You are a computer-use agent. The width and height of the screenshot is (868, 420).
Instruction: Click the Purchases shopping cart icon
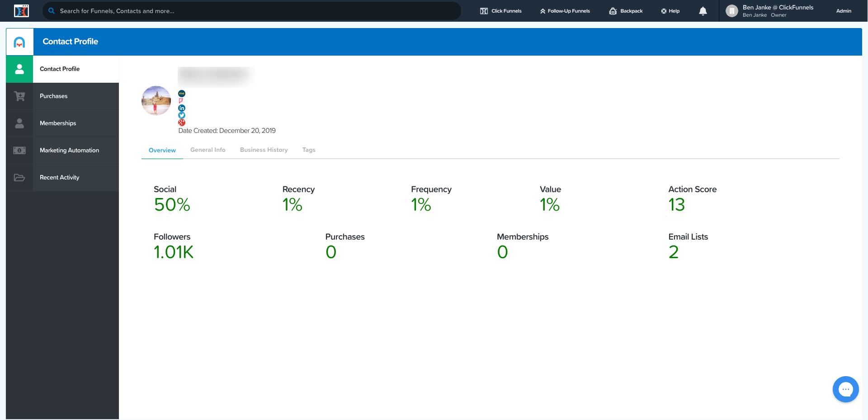click(19, 96)
